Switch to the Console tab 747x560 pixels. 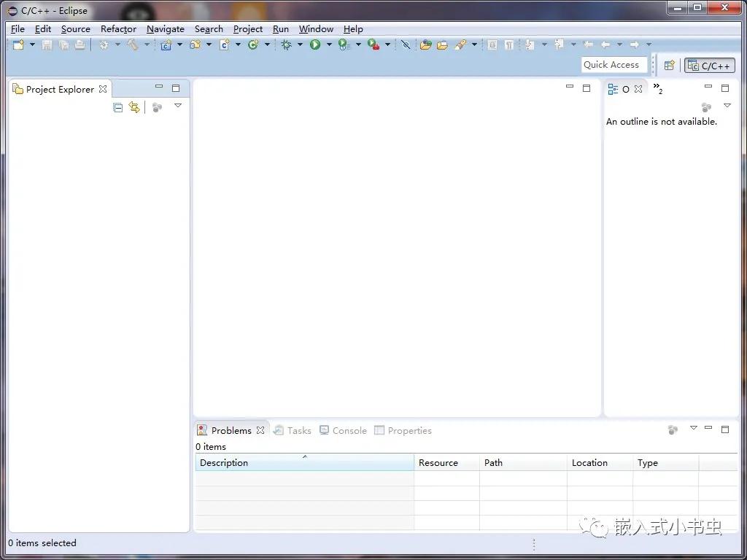pyautogui.click(x=343, y=430)
